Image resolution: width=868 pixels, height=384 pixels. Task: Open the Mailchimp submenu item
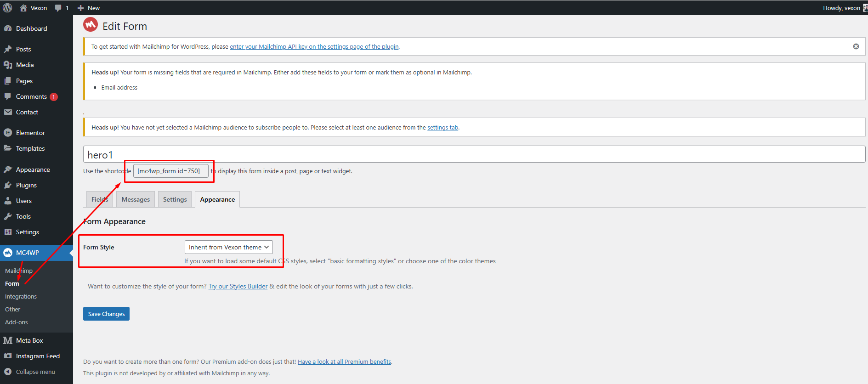19,271
